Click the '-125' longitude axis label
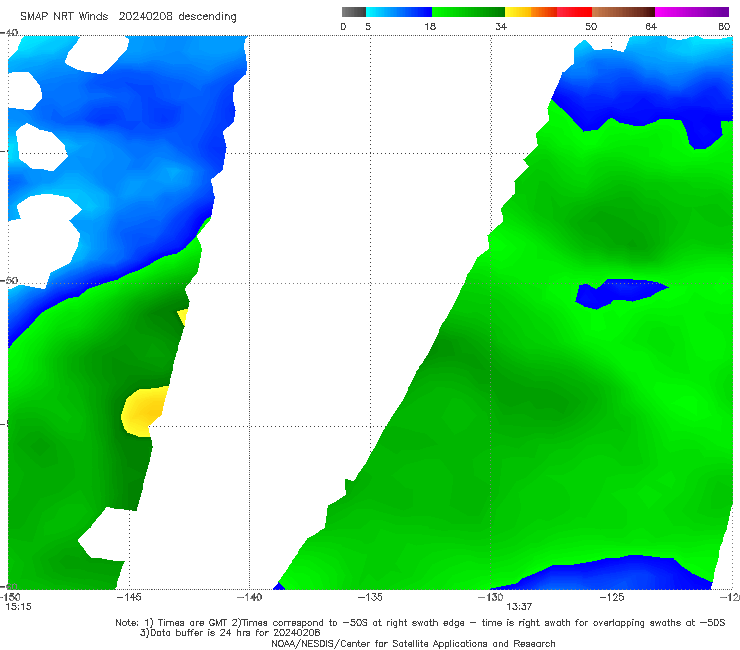 [x=612, y=597]
